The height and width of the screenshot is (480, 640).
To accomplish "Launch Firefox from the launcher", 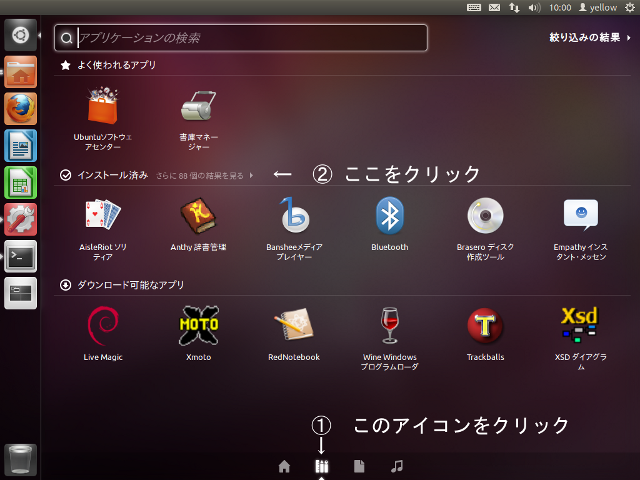I will (x=20, y=109).
